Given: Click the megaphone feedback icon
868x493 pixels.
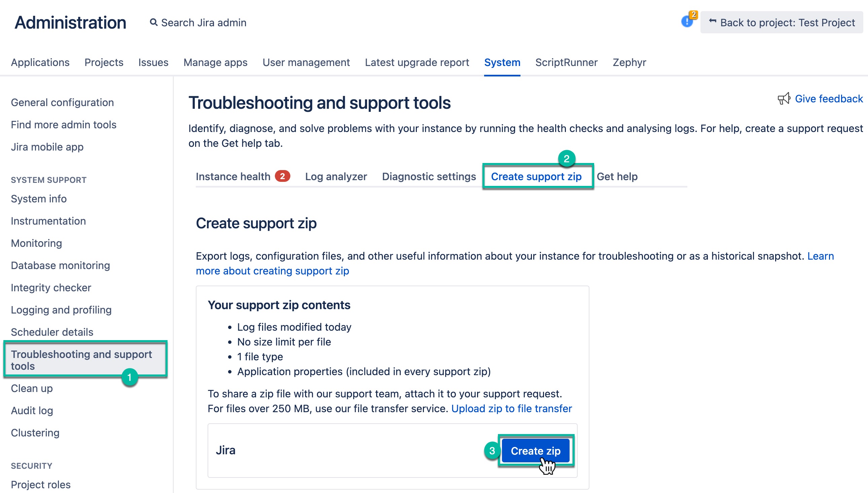Looking at the screenshot, I should pos(784,99).
